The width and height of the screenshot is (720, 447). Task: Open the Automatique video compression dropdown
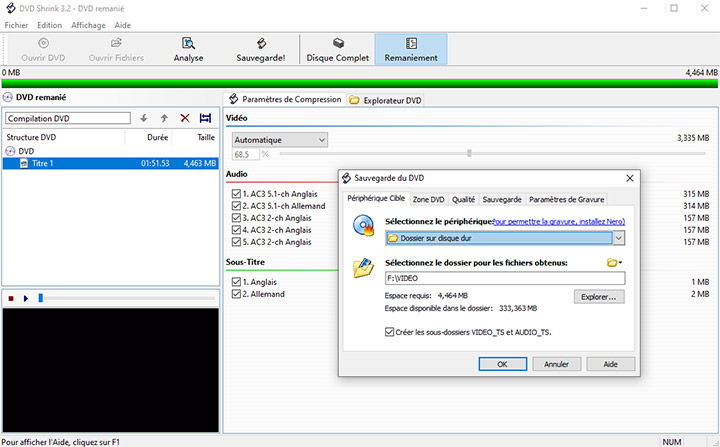point(280,140)
